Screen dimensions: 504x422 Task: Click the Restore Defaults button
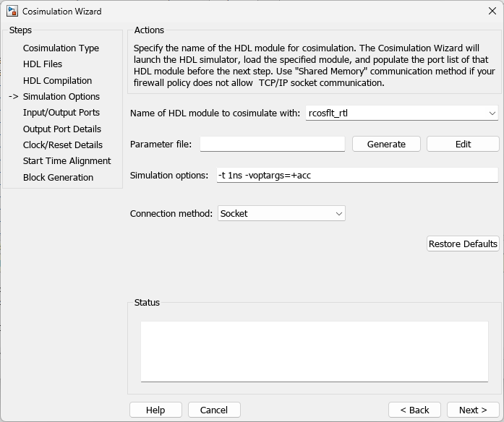(x=463, y=244)
